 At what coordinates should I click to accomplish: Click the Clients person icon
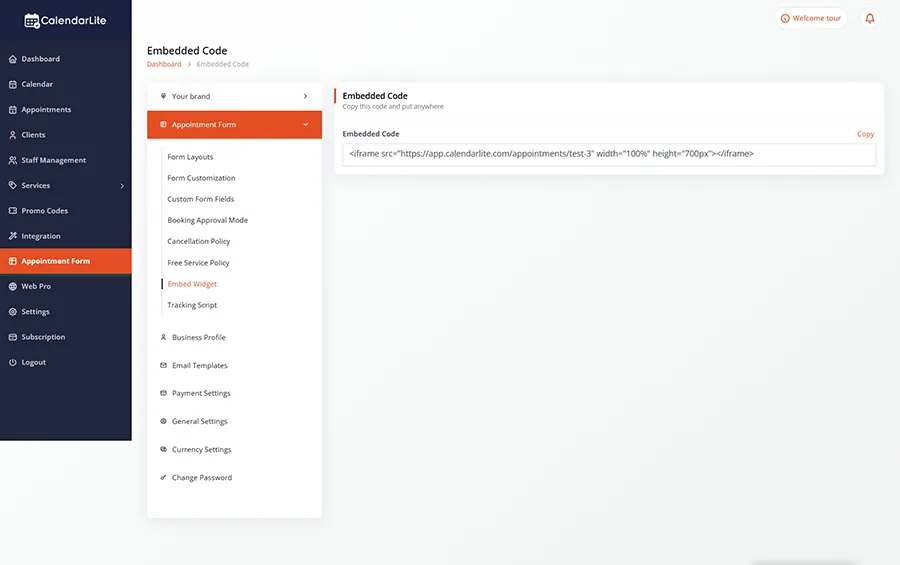click(x=13, y=135)
